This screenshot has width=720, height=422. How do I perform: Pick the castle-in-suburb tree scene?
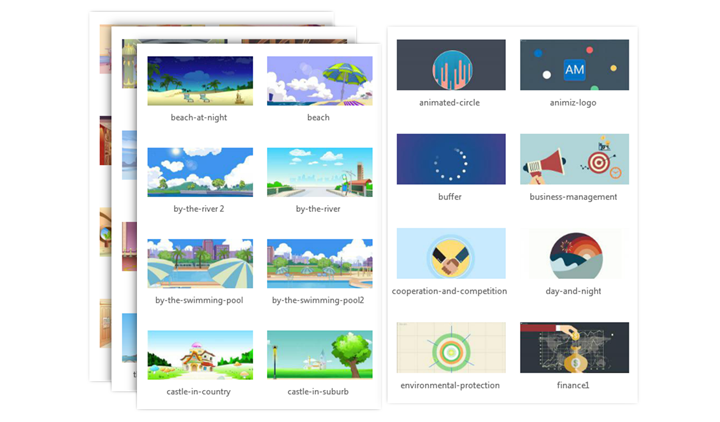319,355
